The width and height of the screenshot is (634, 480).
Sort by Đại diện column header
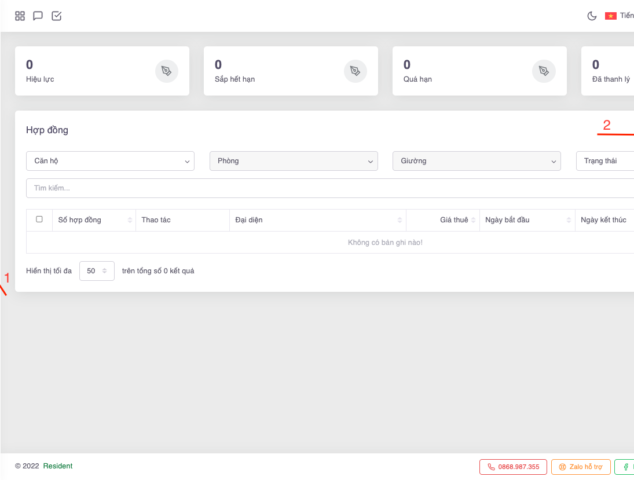tap(318, 219)
